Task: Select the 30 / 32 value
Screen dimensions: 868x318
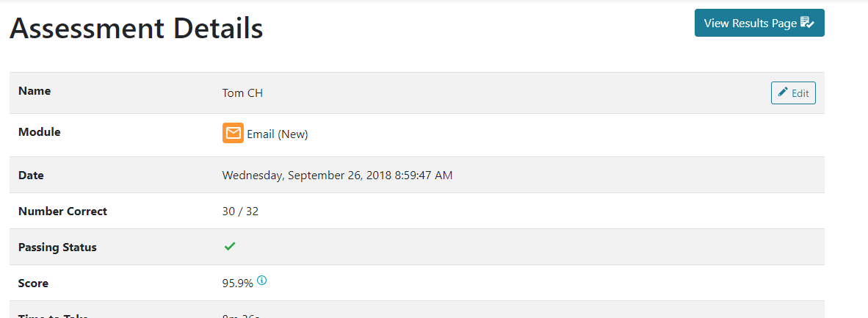Action: (240, 212)
